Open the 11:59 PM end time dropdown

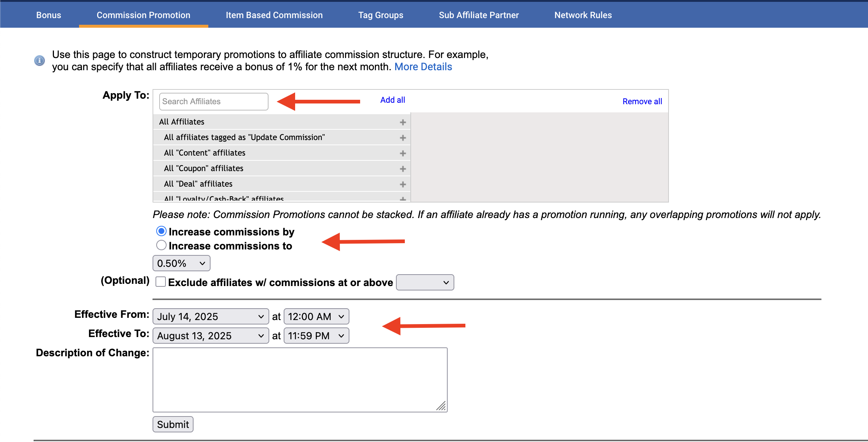(316, 336)
